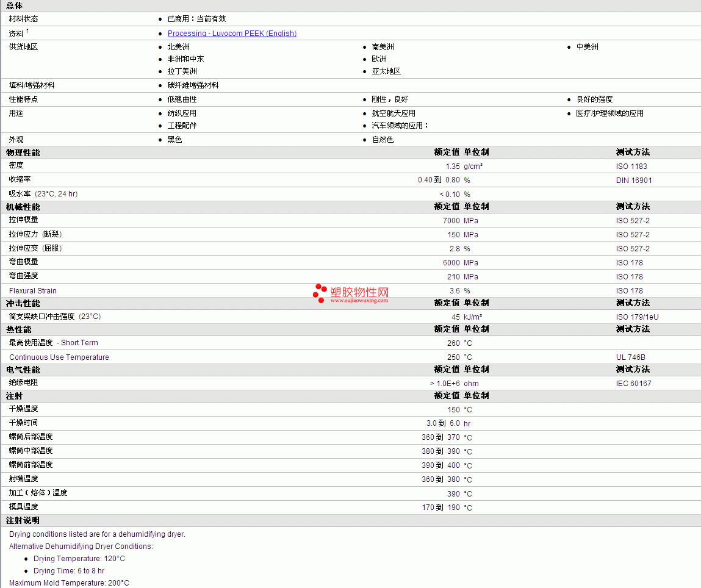Image resolution: width=701 pixels, height=588 pixels.
Task: Select the density value 1.35
Action: (x=453, y=166)
